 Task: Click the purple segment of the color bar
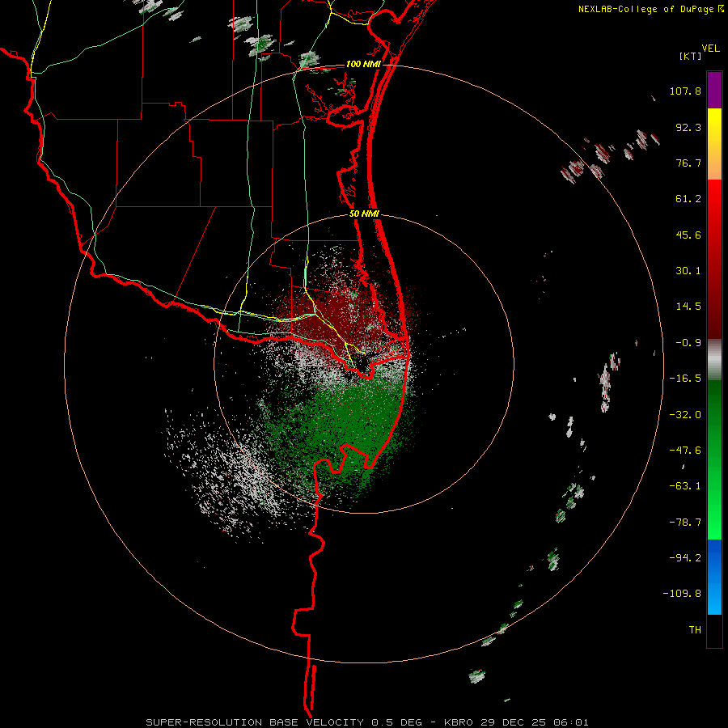tap(714, 90)
